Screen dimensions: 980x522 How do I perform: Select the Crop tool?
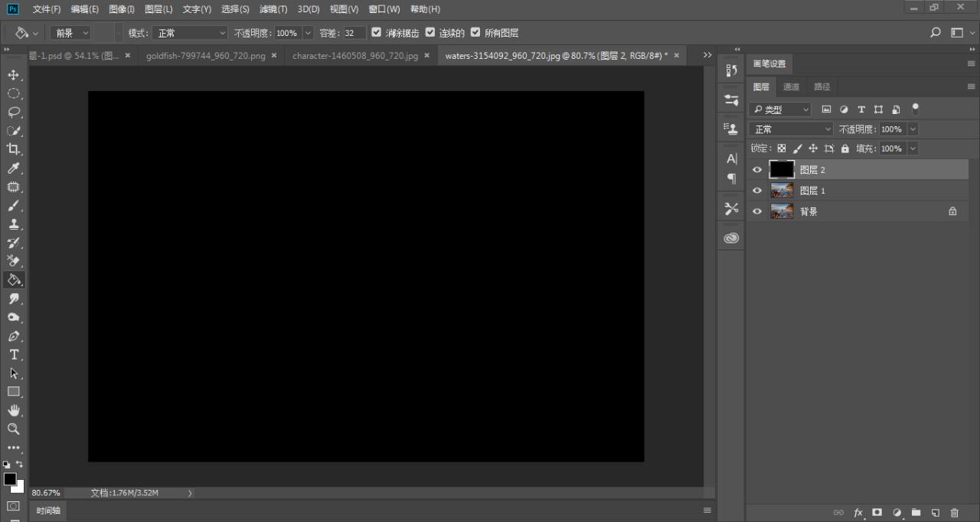[13, 149]
